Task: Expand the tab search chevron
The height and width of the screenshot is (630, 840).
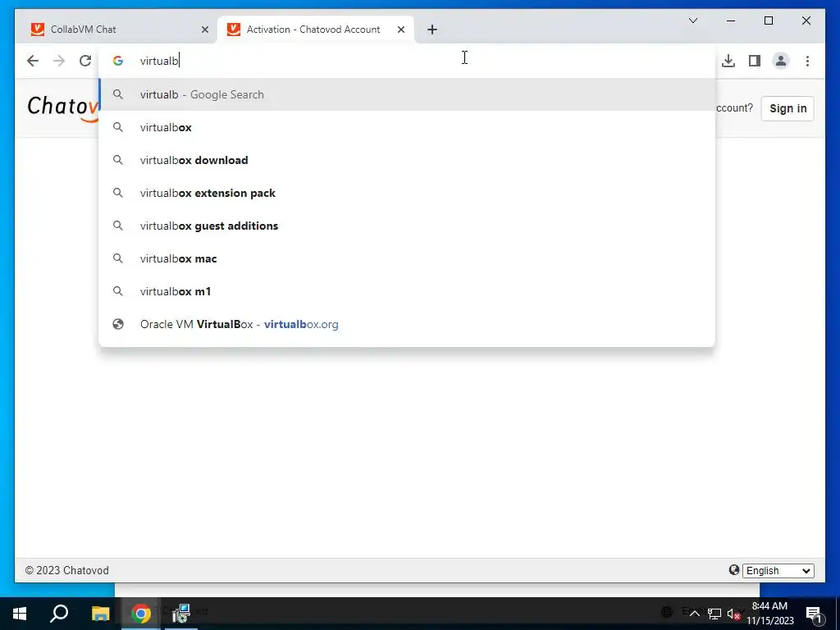Action: (692, 21)
